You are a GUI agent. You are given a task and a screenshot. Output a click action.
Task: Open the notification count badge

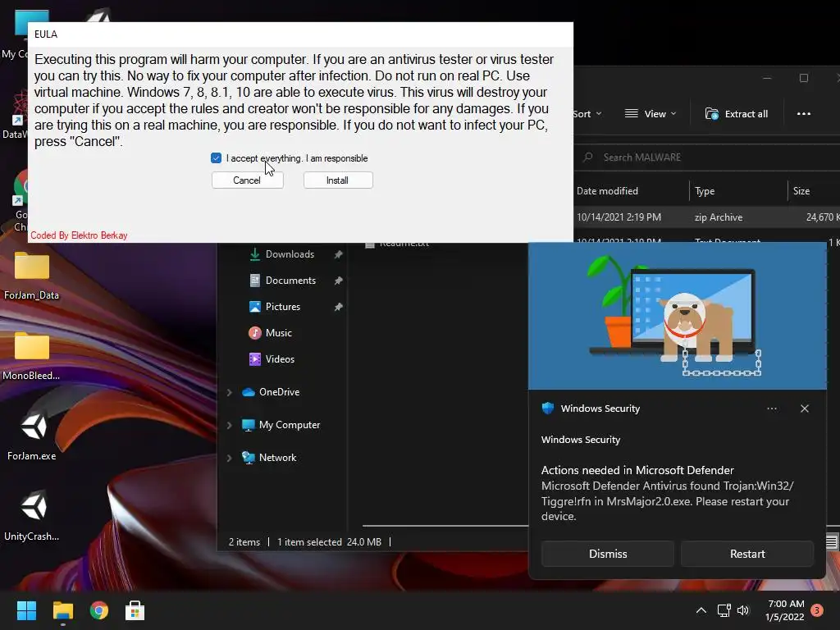(816, 610)
